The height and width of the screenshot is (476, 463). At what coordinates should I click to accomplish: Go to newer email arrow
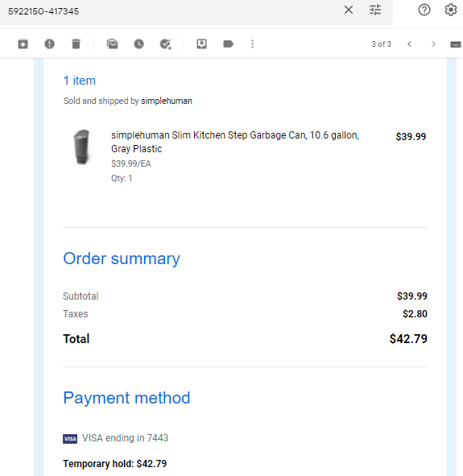click(x=410, y=44)
